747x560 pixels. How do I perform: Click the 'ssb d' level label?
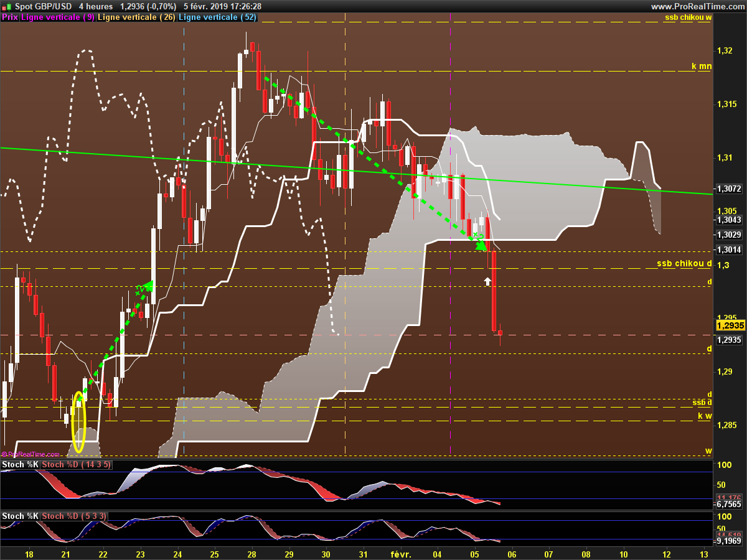pyautogui.click(x=702, y=403)
